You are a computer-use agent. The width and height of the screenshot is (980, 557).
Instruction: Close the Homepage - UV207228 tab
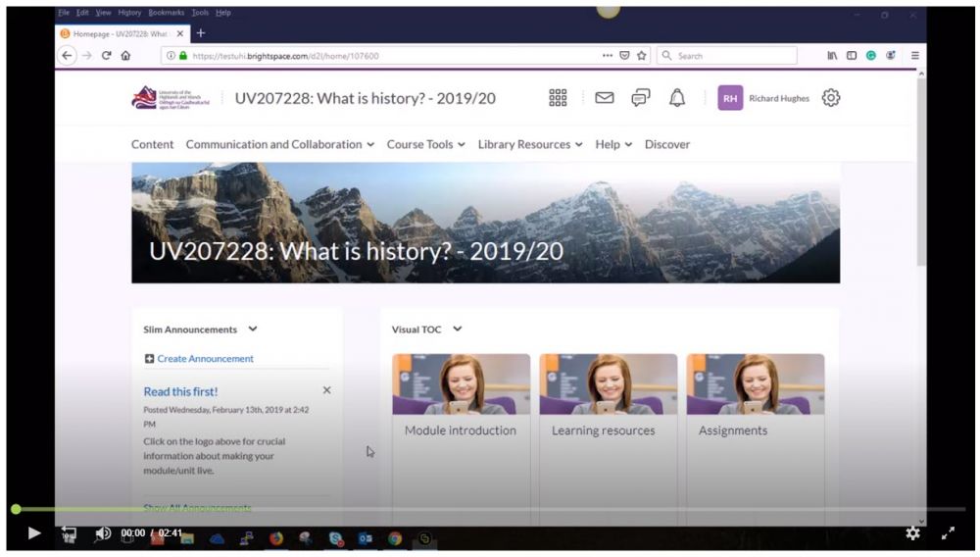[180, 33]
